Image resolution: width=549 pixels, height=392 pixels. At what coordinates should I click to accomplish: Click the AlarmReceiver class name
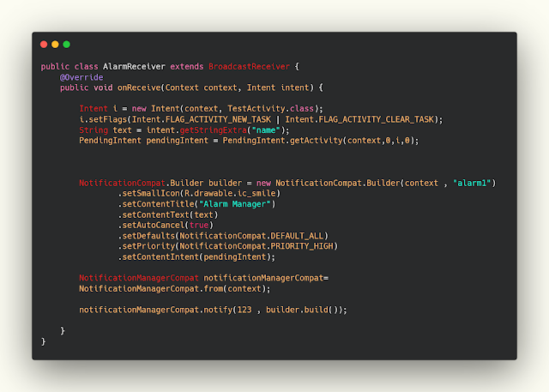134,67
